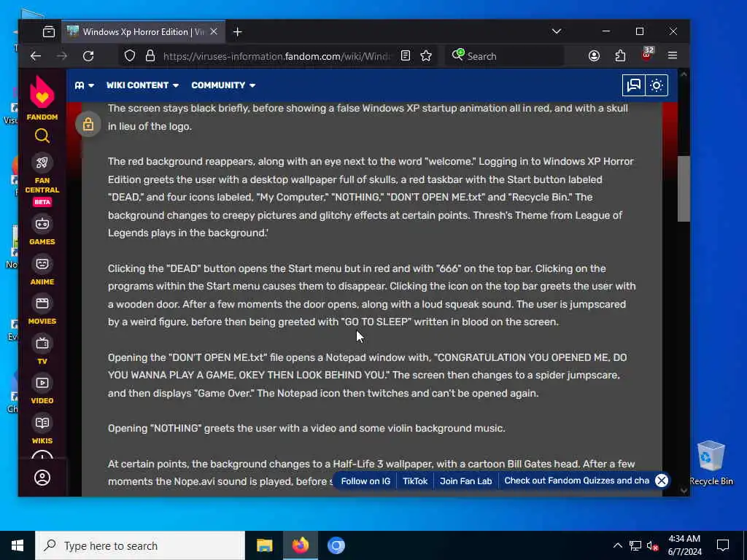Click scrollbar down arrow
Image resolution: width=747 pixels, height=560 pixels.
pyautogui.click(x=684, y=491)
